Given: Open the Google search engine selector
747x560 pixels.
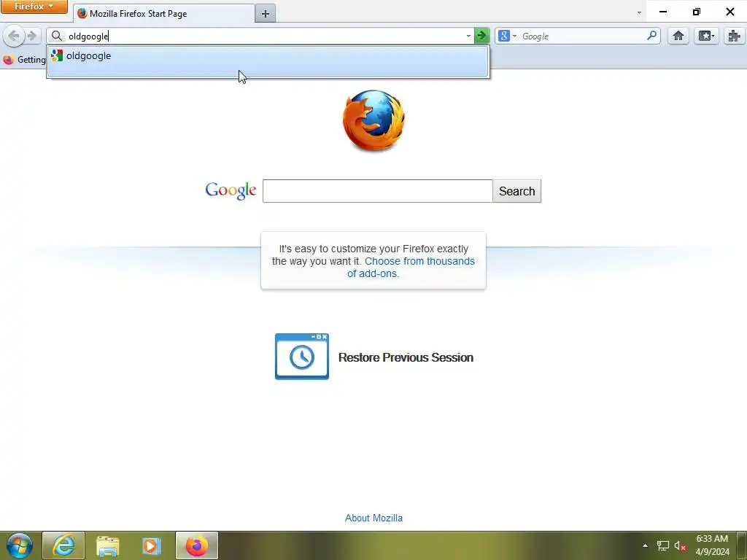Looking at the screenshot, I should coord(508,36).
